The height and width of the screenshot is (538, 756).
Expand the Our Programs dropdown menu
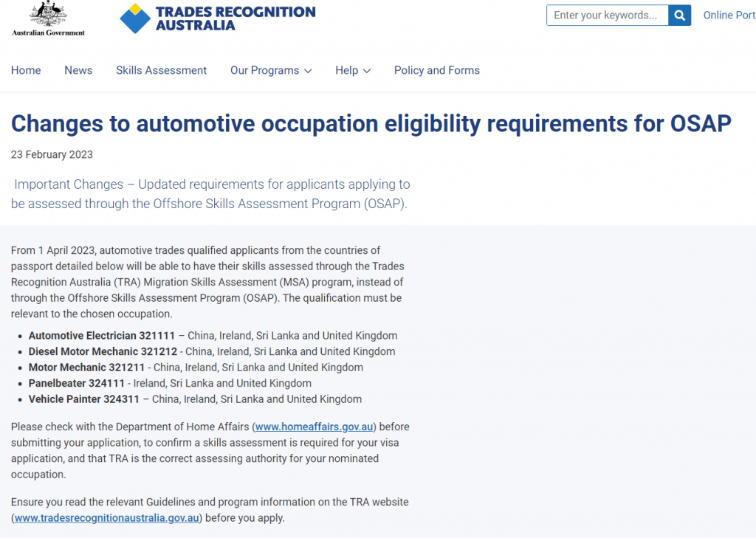pos(271,70)
